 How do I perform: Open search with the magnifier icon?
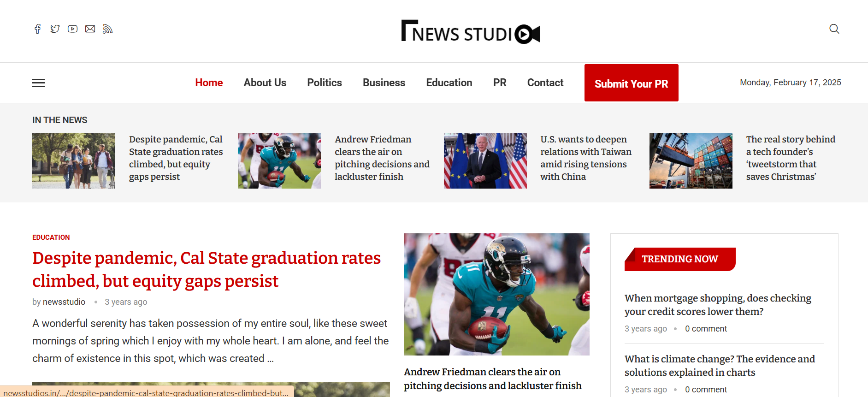834,29
